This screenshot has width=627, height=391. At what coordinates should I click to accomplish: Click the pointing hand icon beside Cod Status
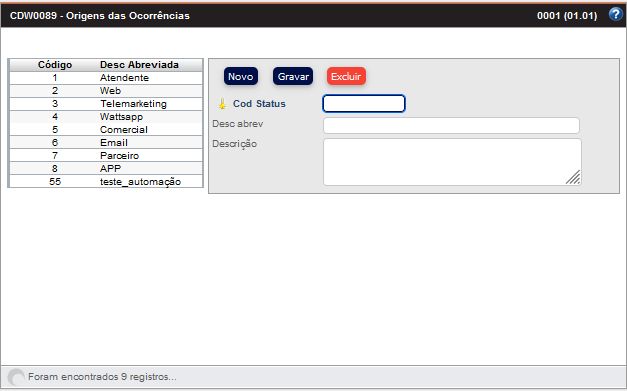[222, 104]
